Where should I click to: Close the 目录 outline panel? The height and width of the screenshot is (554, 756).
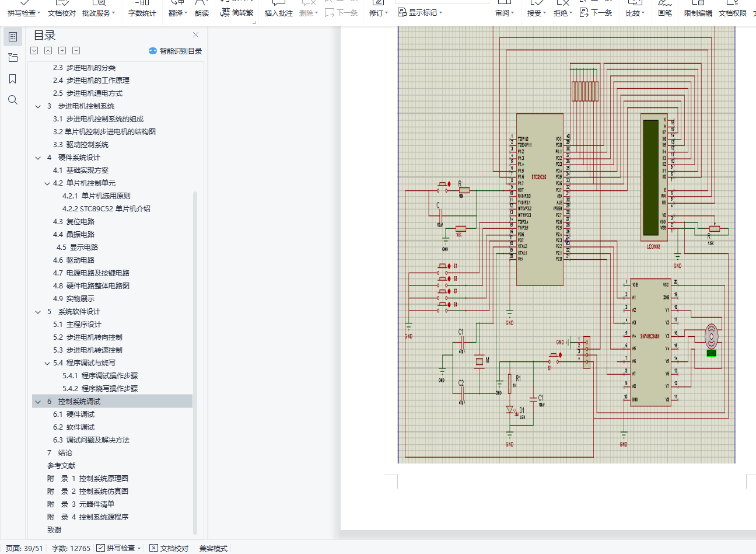(196, 35)
